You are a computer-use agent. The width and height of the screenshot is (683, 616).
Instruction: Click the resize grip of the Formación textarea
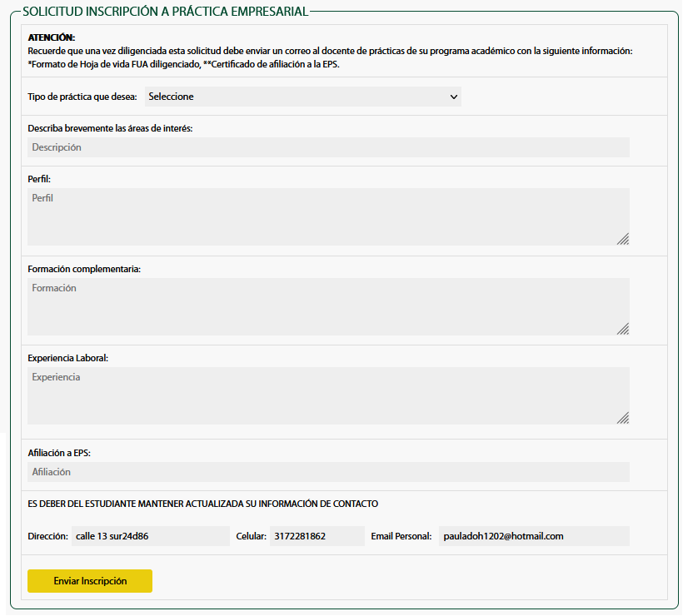(623, 329)
